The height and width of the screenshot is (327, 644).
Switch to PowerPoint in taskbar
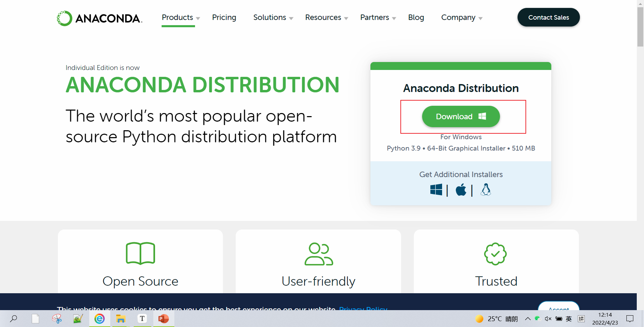[x=163, y=319]
